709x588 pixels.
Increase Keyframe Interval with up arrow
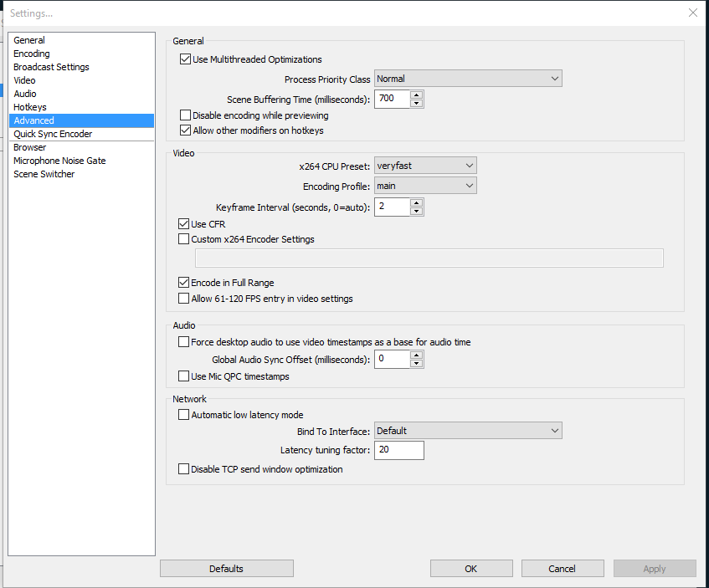click(x=417, y=202)
